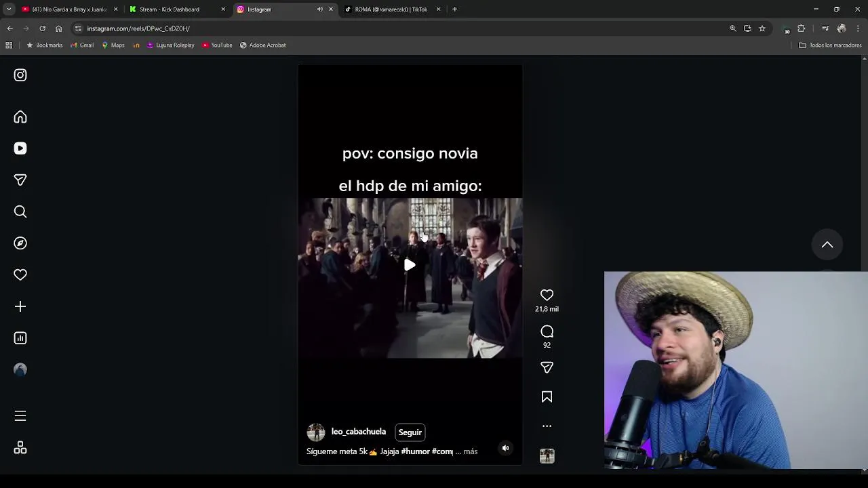This screenshot has height=488, width=868.
Task: Open Instagram Search in the sidebar
Action: coord(20,211)
